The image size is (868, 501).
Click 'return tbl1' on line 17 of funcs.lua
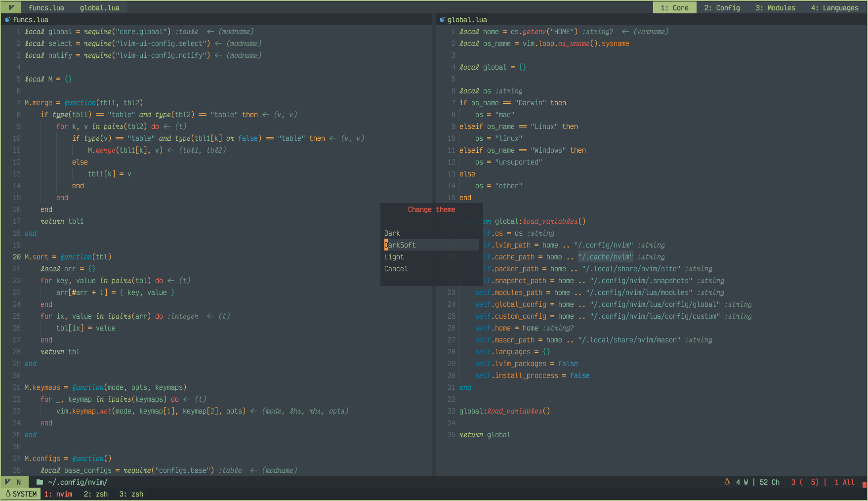(62, 221)
